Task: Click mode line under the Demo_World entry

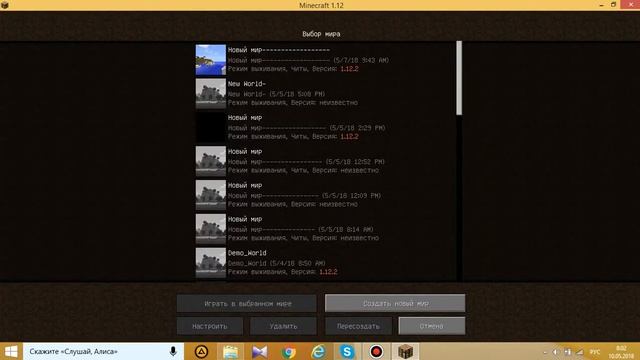Action: click(x=282, y=272)
